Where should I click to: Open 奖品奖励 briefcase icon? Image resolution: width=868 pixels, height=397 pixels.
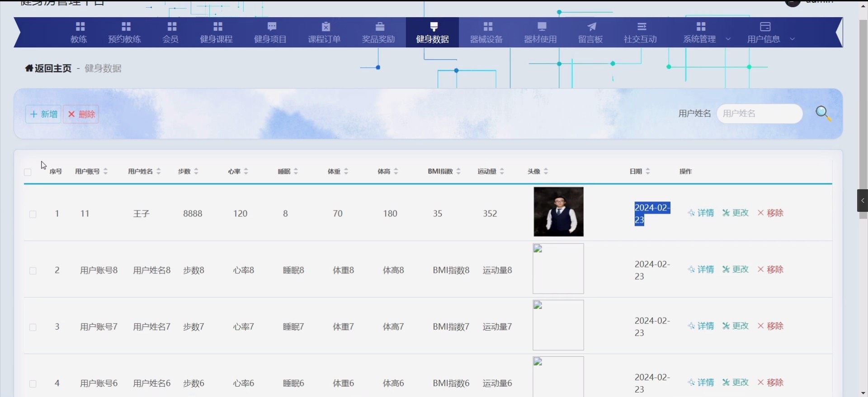[379, 27]
